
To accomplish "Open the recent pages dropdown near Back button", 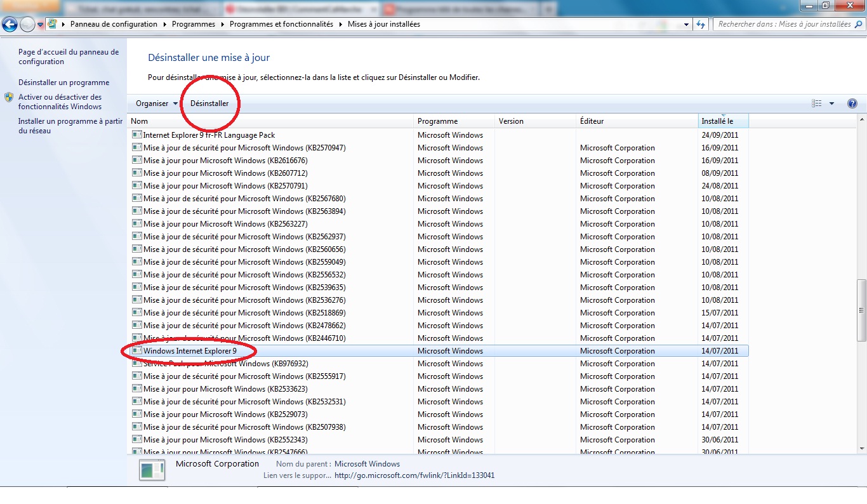I will [x=41, y=25].
